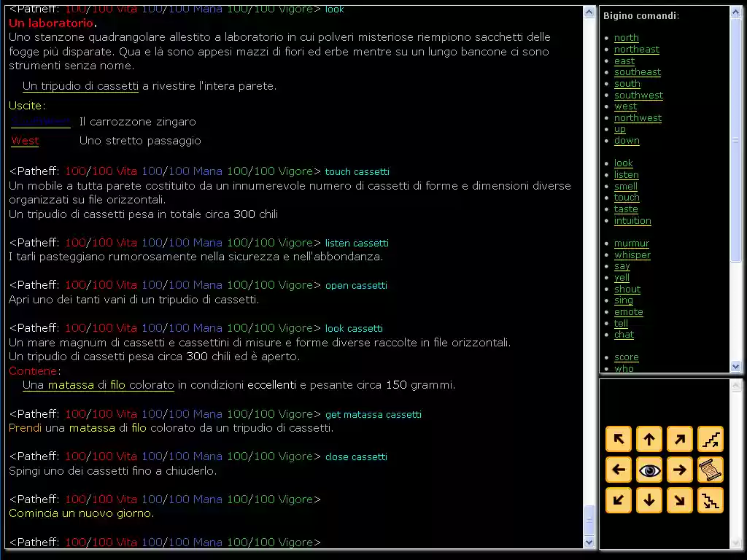Click the west arrow icon in the pad

click(x=618, y=470)
